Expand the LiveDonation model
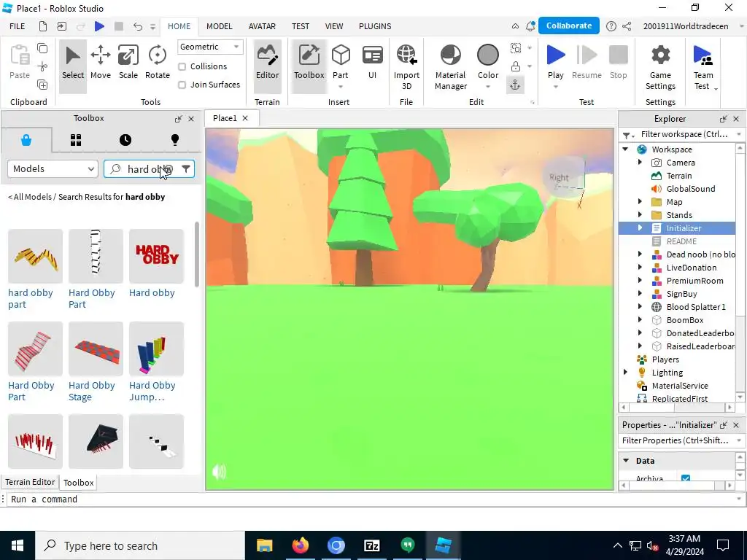 click(640, 268)
